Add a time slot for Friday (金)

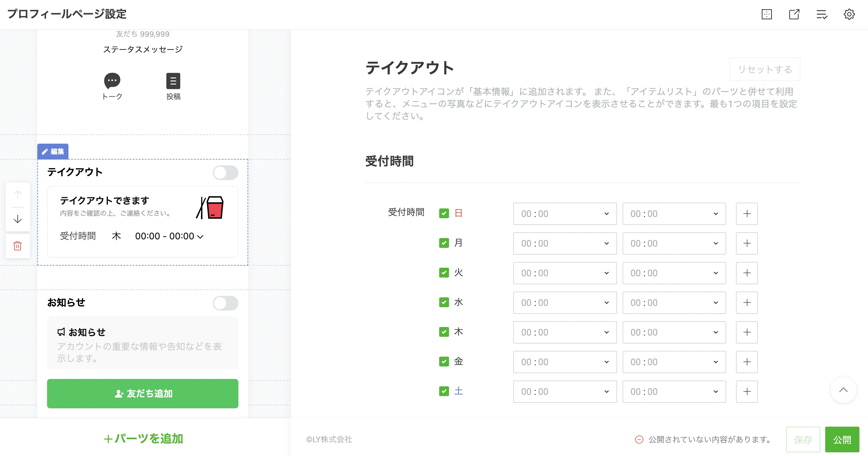[x=747, y=362]
